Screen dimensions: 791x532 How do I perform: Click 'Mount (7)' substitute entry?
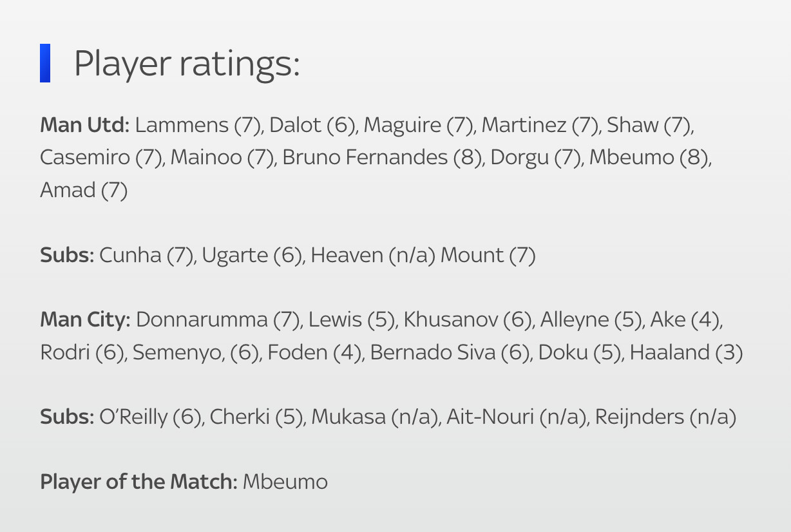click(x=488, y=255)
